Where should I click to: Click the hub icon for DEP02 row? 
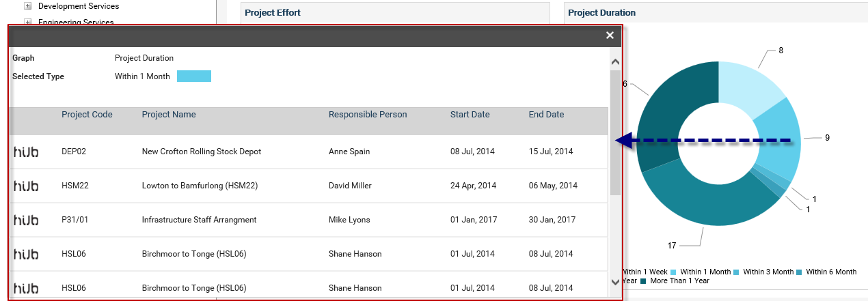tap(26, 152)
